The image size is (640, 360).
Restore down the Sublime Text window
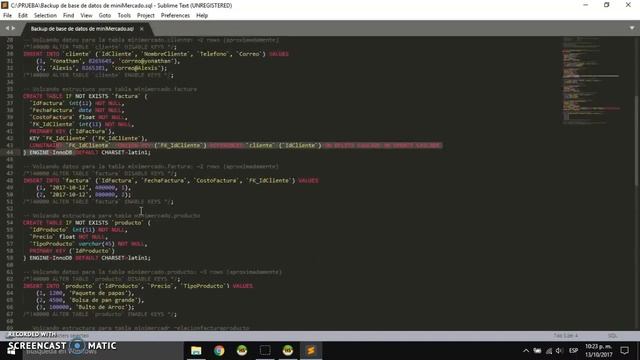pos(607,5)
